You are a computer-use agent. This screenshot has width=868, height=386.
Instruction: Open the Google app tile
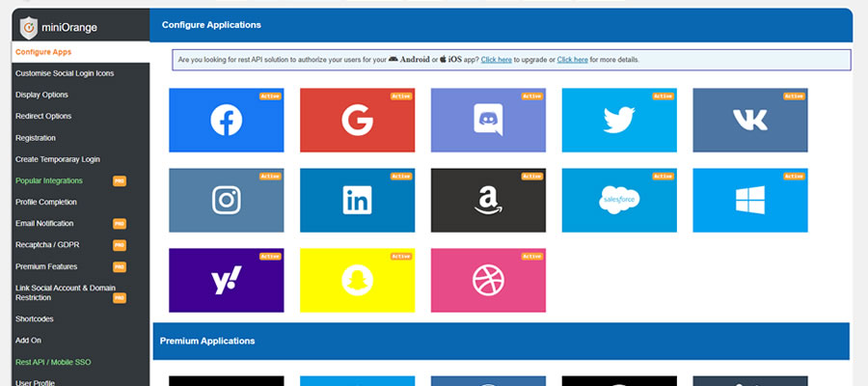(357, 121)
